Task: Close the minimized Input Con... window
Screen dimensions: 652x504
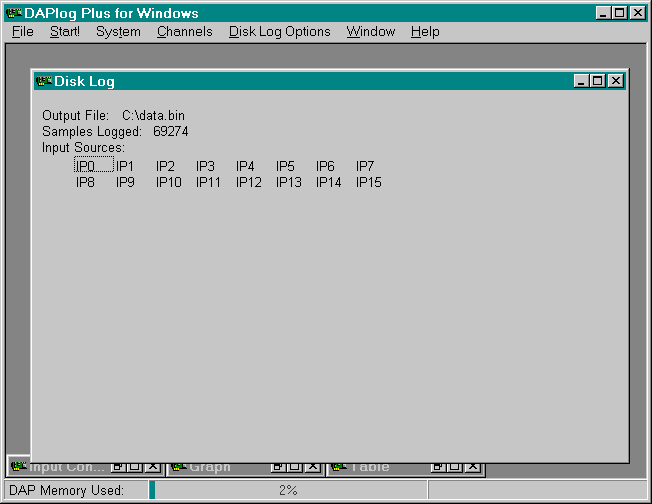Action: (153, 467)
